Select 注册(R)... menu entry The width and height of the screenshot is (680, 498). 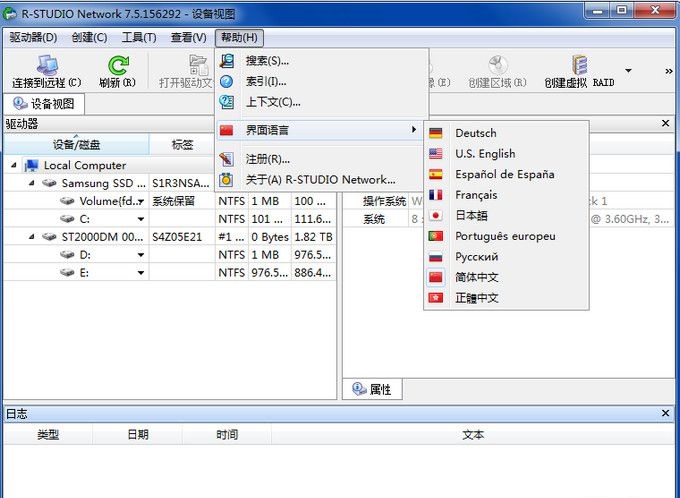pos(320,159)
